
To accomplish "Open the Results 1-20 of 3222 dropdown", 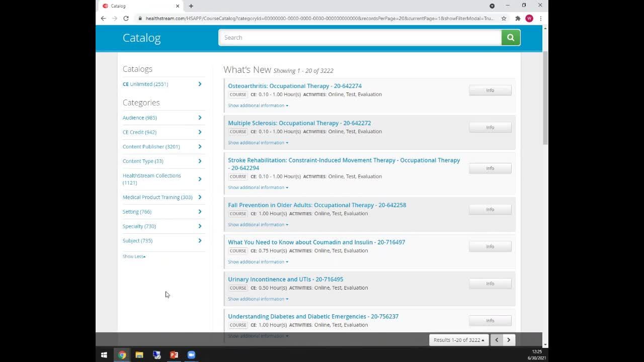I will (458, 340).
